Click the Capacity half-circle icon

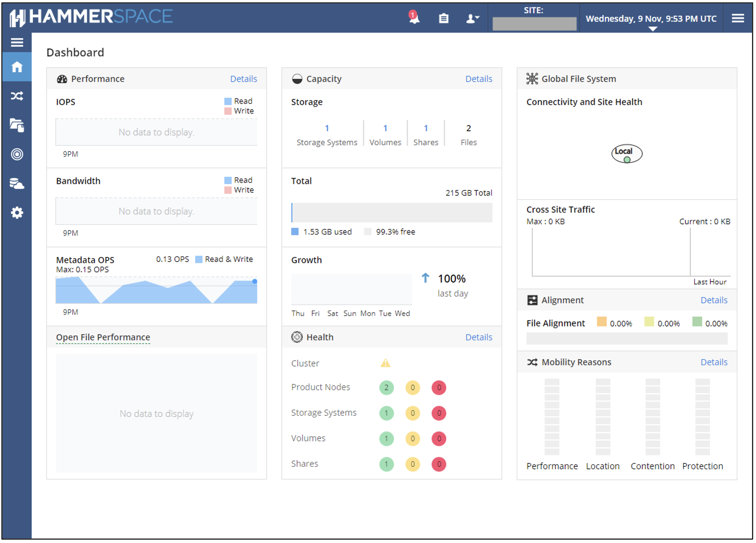(297, 79)
